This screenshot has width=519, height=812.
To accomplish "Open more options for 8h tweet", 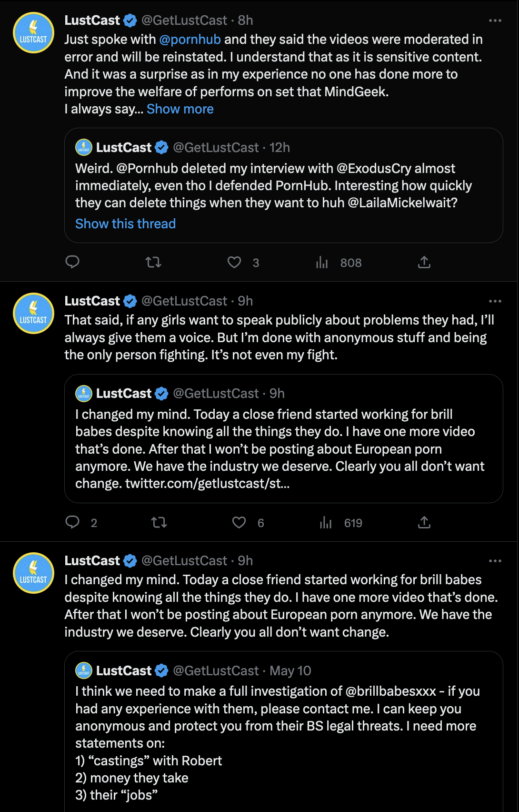I will (x=495, y=20).
